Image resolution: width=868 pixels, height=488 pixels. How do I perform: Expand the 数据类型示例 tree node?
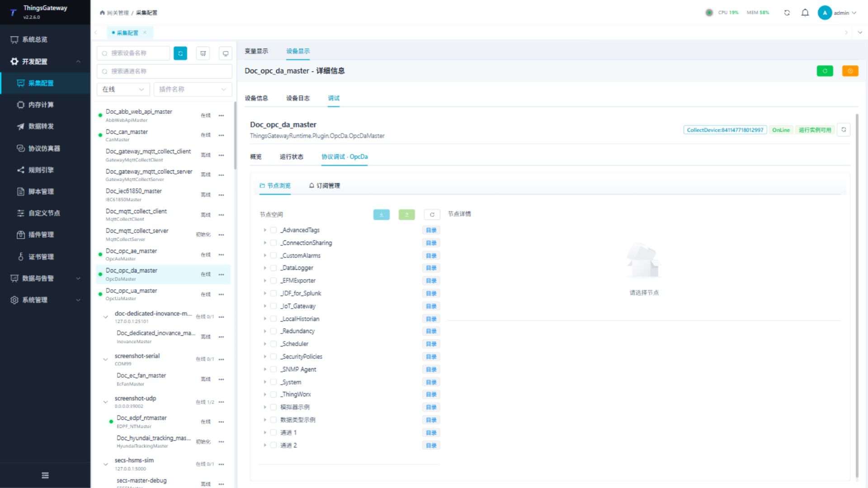pyautogui.click(x=265, y=420)
